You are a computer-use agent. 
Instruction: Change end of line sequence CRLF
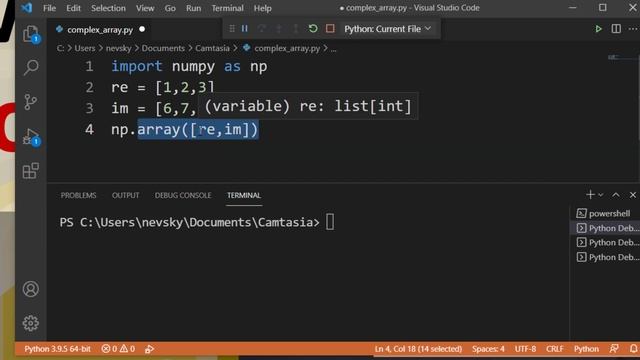(555, 349)
